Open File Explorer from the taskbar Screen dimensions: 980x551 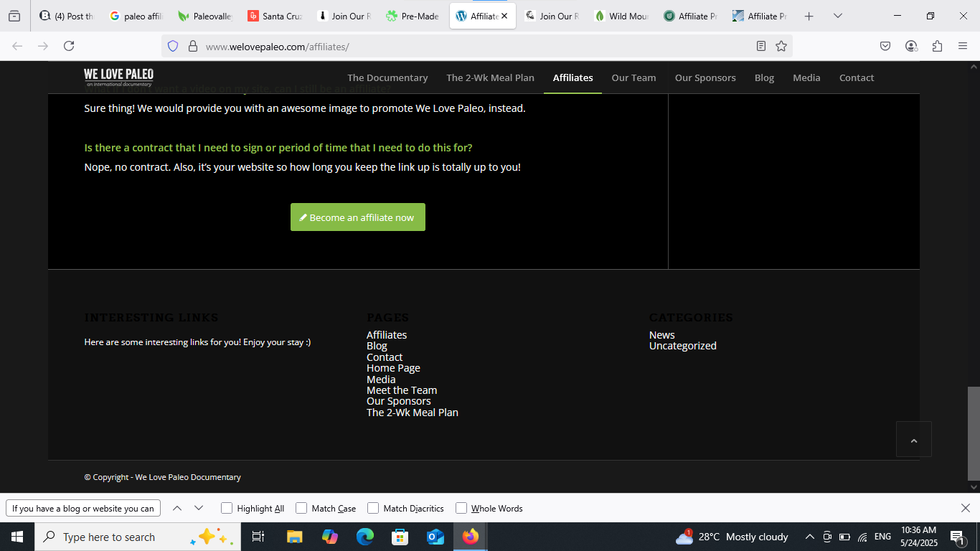(x=294, y=537)
